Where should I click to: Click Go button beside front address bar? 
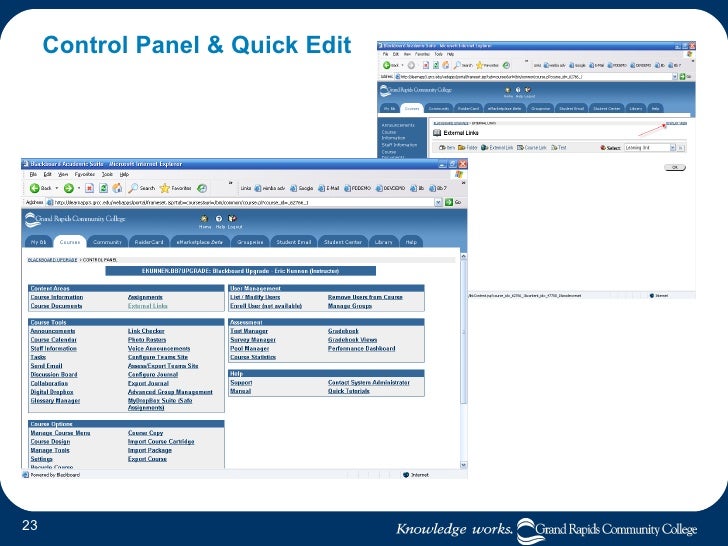[453, 202]
